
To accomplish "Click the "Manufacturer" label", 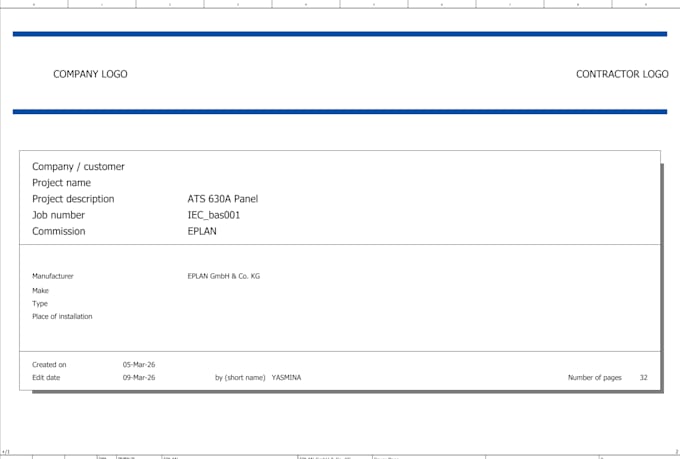I will click(x=53, y=276).
